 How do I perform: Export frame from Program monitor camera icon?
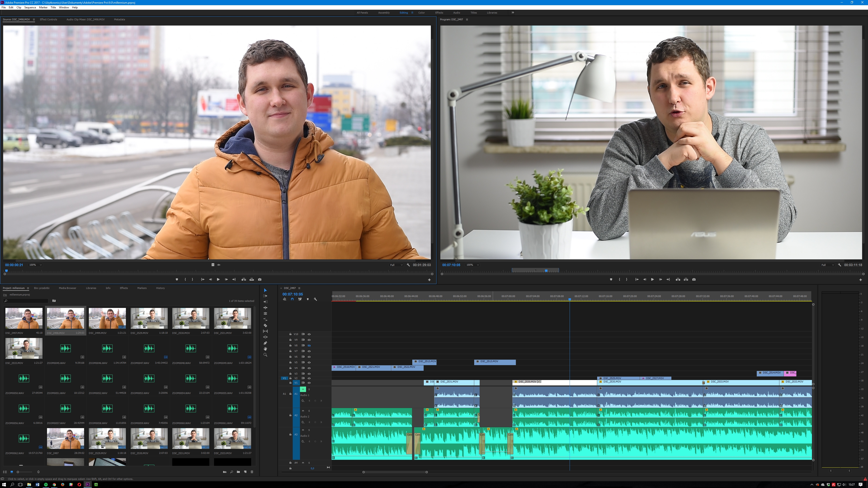(694, 279)
